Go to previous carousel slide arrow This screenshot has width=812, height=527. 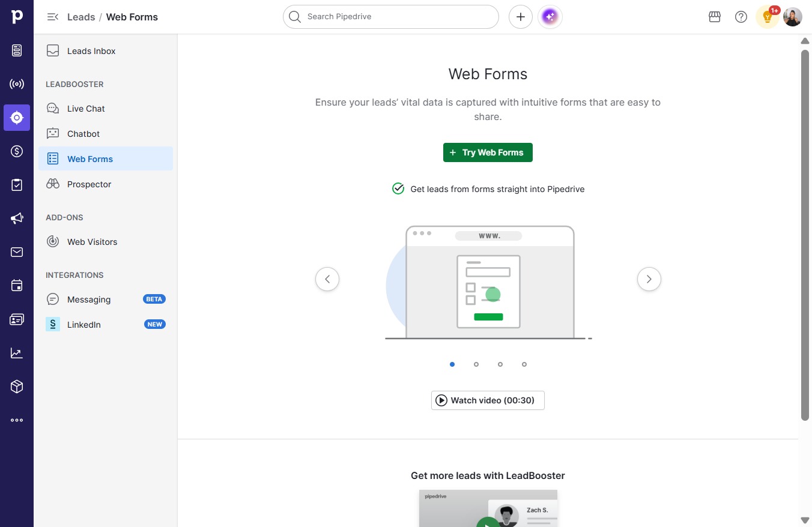click(327, 279)
